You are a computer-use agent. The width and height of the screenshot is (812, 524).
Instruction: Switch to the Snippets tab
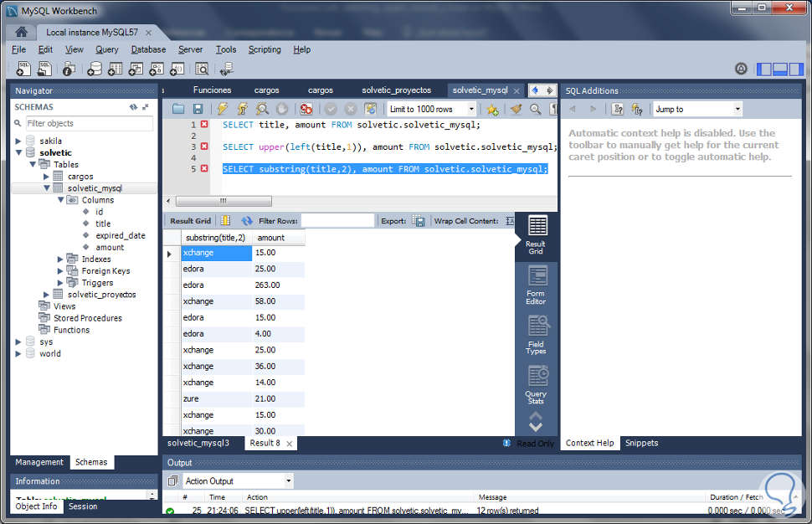[641, 444]
